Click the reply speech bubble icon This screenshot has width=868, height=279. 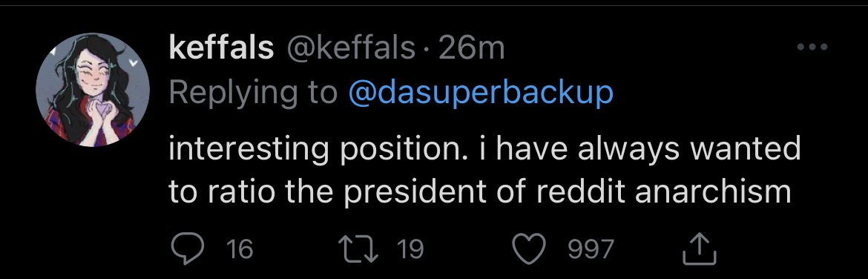pyautogui.click(x=188, y=249)
